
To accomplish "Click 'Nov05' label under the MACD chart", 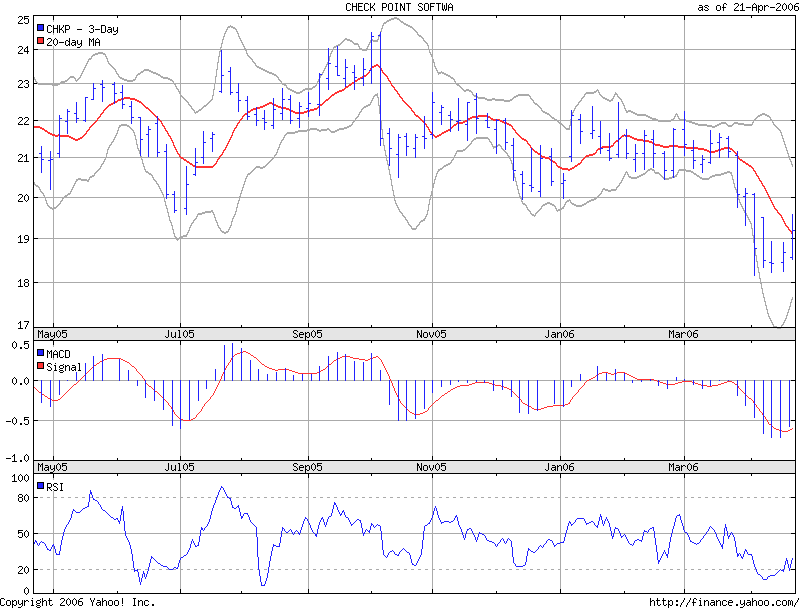I will [x=431, y=467].
